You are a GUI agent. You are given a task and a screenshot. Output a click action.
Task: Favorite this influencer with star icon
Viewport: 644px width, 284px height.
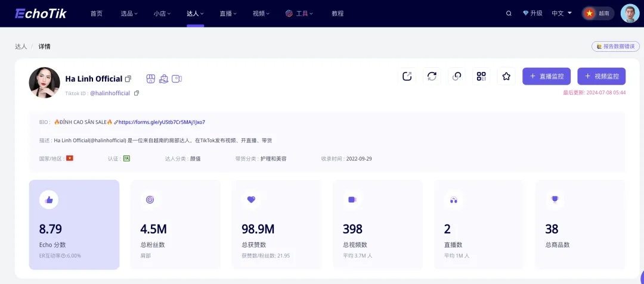[x=506, y=76]
